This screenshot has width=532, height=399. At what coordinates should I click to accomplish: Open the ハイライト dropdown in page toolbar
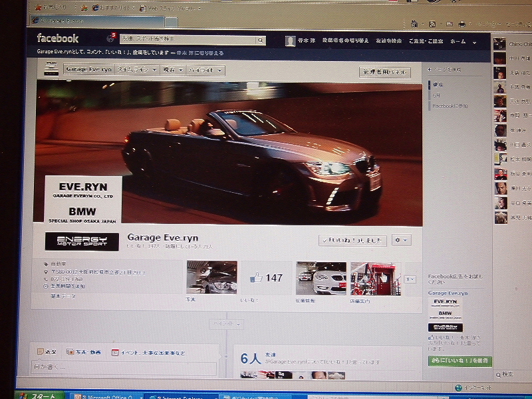(205, 70)
